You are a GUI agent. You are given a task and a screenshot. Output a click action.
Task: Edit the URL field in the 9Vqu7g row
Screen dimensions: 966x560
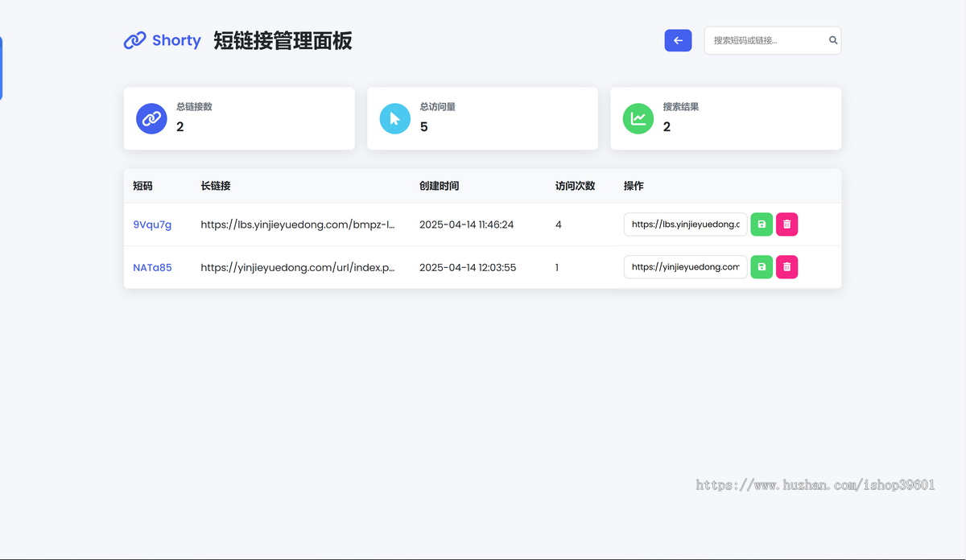point(686,224)
